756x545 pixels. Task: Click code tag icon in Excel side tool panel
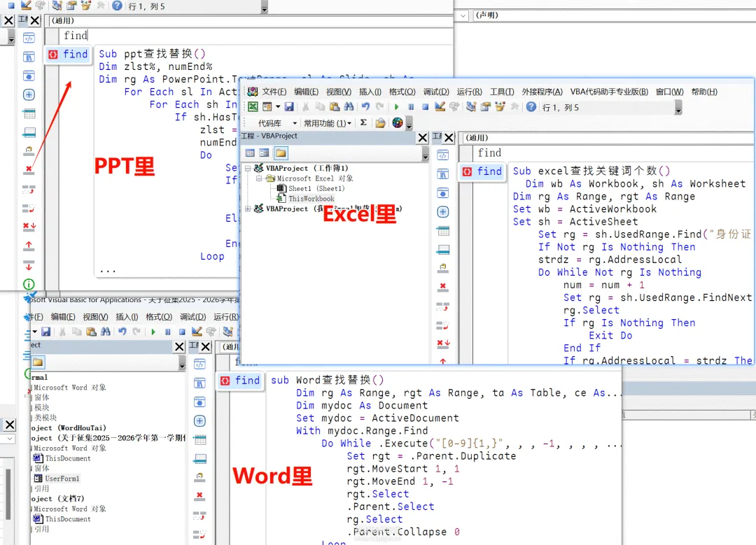pyautogui.click(x=442, y=155)
